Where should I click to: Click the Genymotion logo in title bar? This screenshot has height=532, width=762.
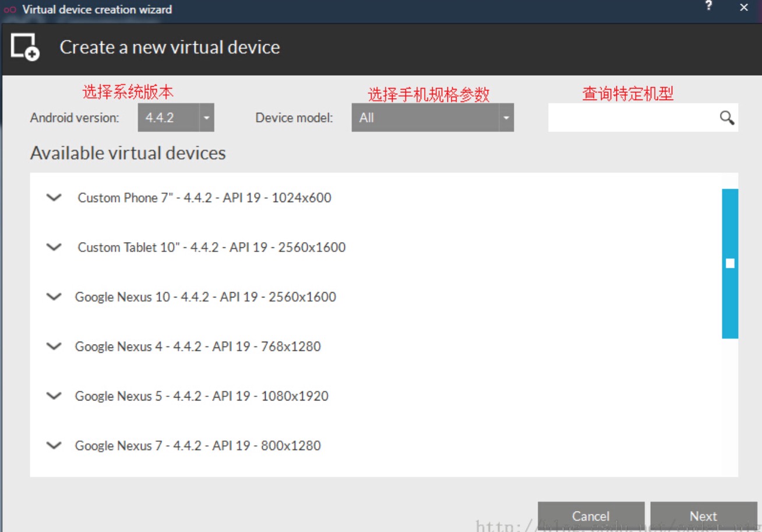[10, 10]
